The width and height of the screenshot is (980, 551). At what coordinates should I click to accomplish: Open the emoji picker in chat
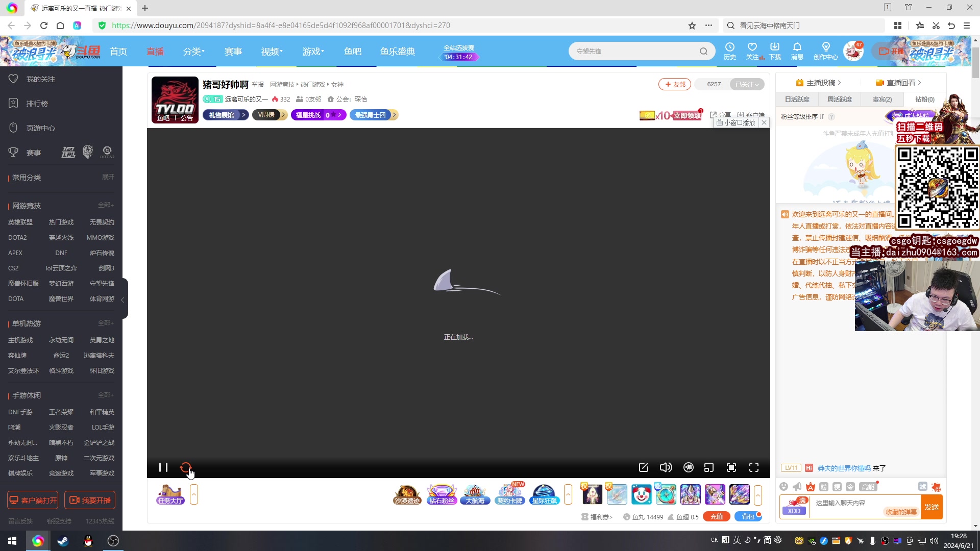[784, 487]
